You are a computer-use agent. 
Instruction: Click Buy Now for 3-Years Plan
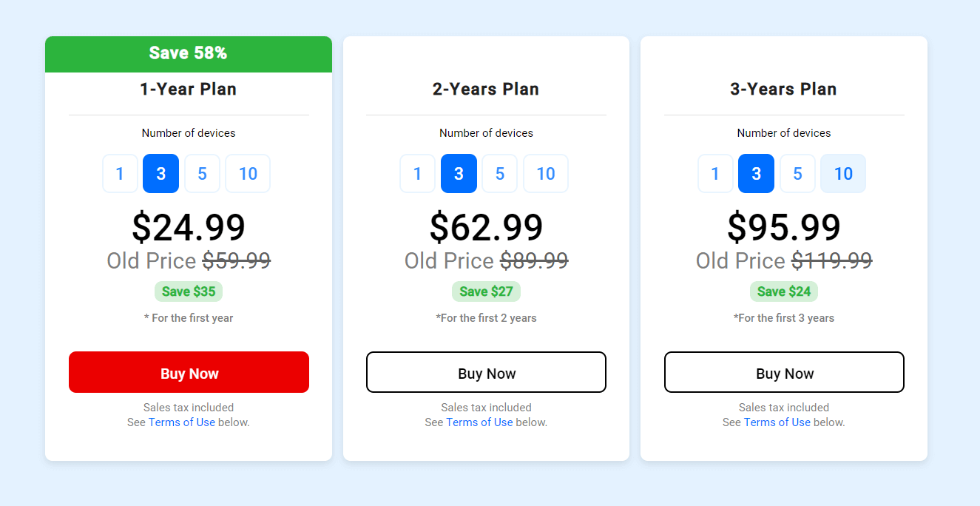(x=784, y=372)
